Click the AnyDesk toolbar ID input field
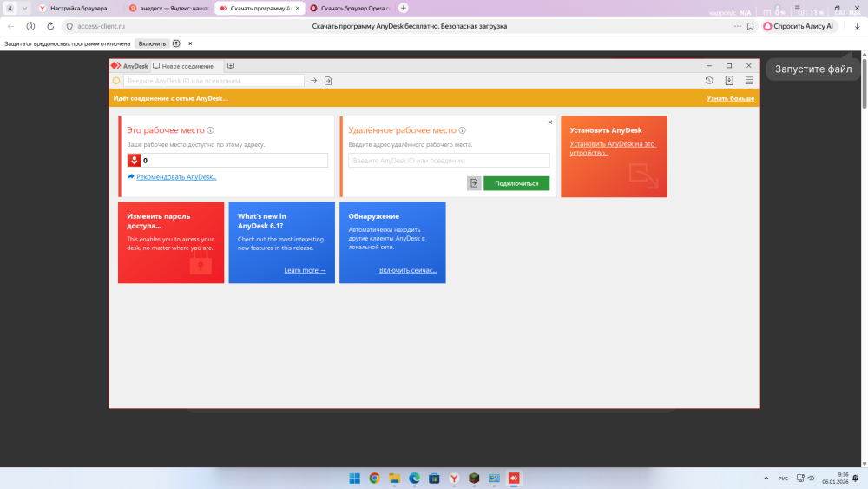The height and width of the screenshot is (489, 868). [x=214, y=81]
